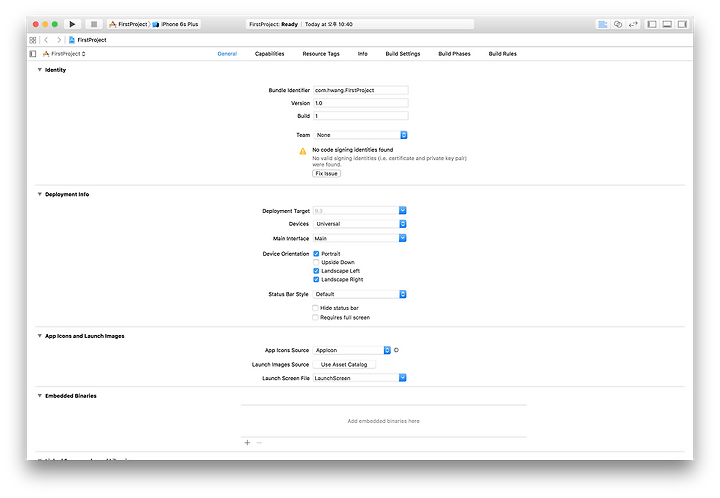The height and width of the screenshot is (498, 720).
Task: Click the Fix Issue button
Action: pyautogui.click(x=326, y=173)
